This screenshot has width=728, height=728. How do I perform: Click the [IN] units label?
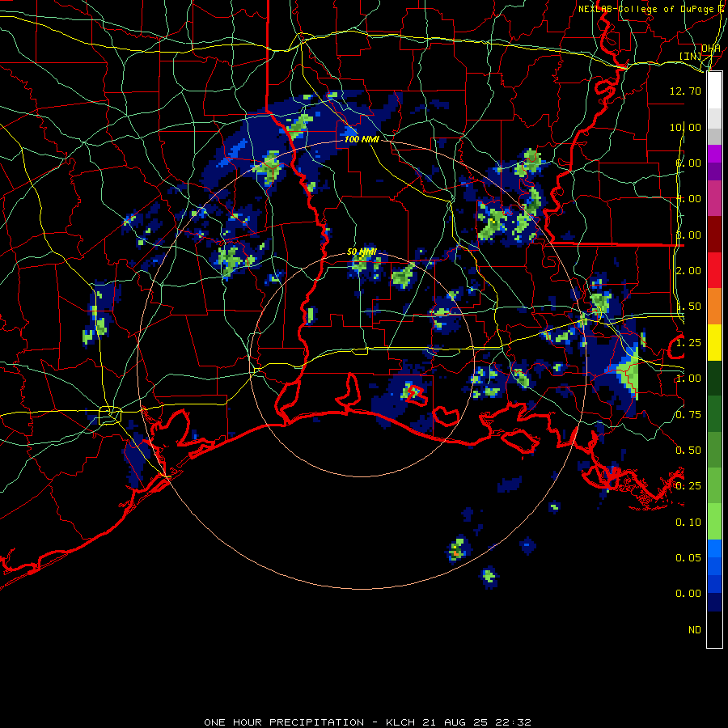pos(690,56)
